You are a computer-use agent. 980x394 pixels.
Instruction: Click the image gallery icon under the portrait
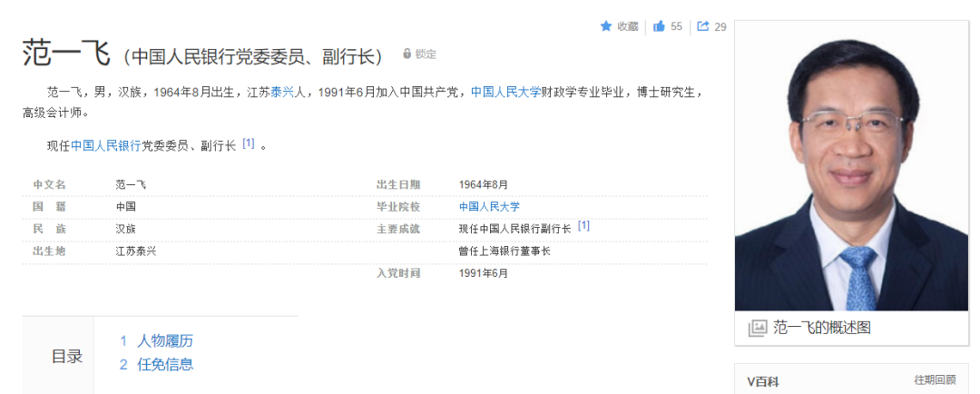(x=757, y=328)
